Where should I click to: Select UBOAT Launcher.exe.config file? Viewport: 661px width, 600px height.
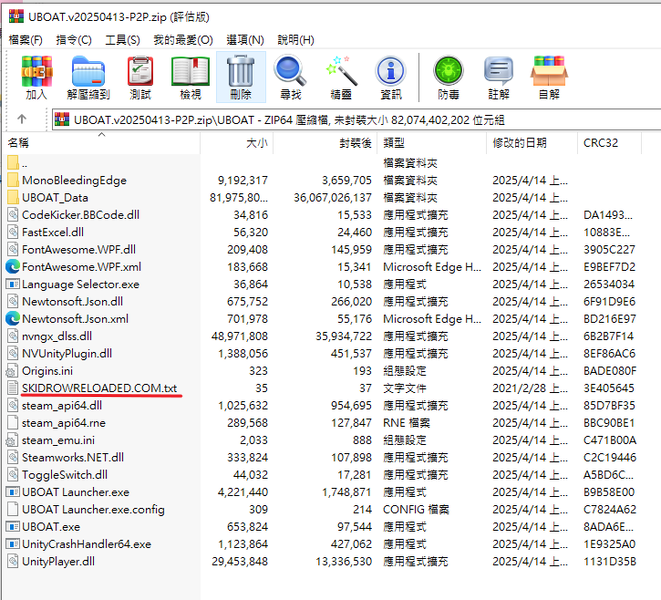93,509
